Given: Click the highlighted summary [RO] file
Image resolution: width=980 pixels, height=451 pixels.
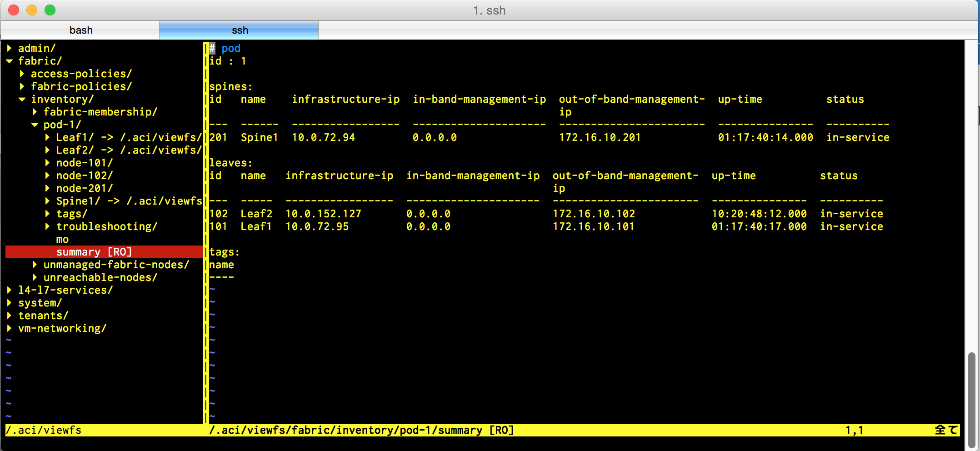Looking at the screenshot, I should [94, 252].
